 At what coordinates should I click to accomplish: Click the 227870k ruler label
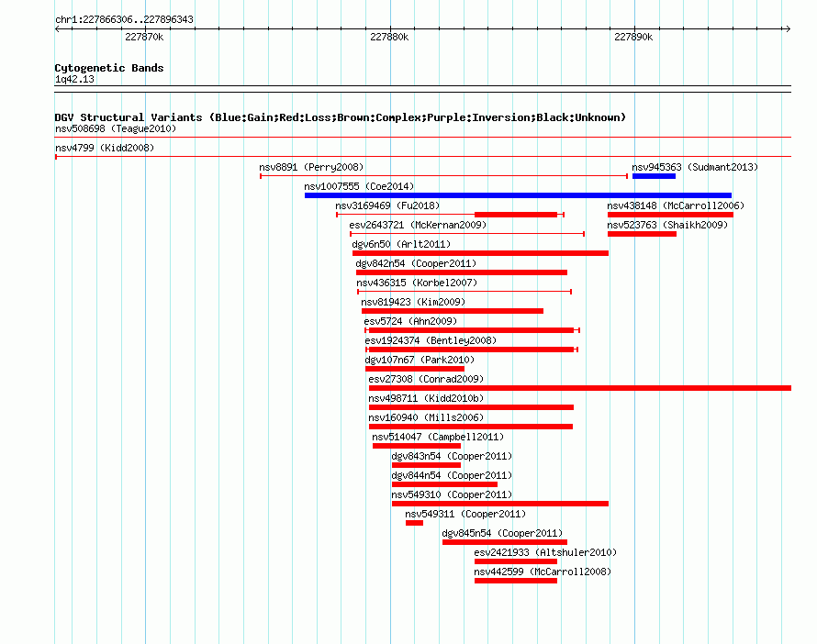pos(144,37)
